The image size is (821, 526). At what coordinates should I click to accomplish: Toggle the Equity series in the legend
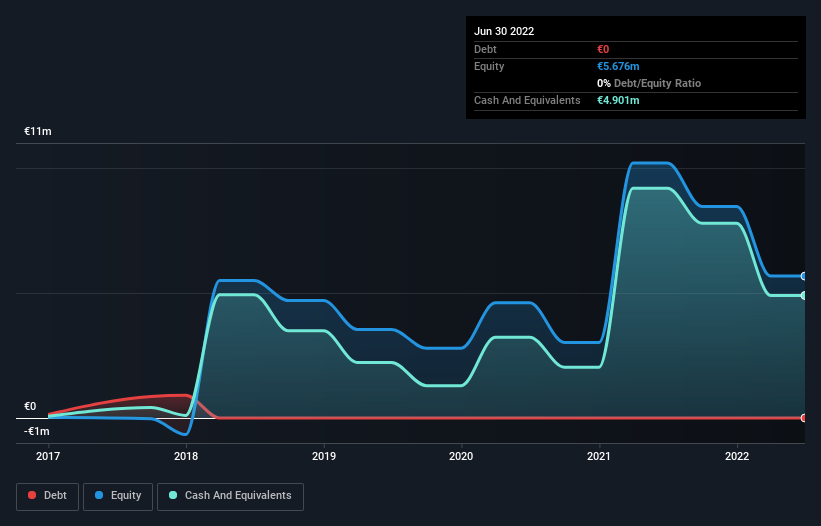point(118,496)
